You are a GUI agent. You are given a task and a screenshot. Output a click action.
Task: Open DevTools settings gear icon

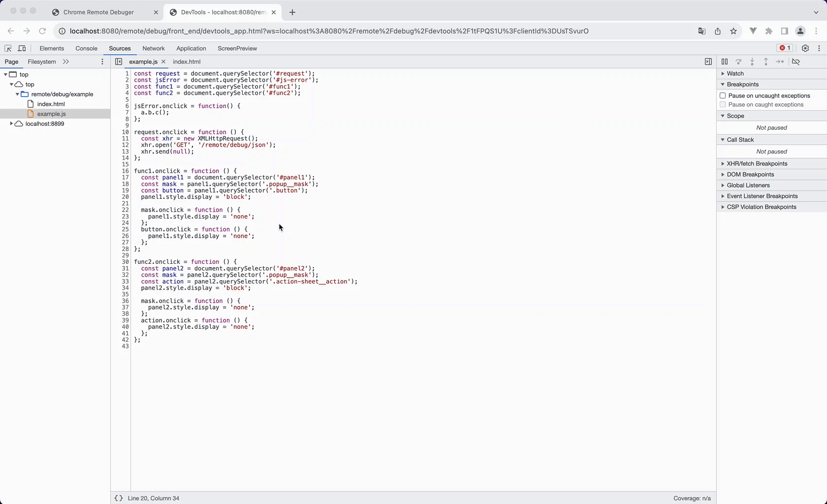(x=805, y=48)
